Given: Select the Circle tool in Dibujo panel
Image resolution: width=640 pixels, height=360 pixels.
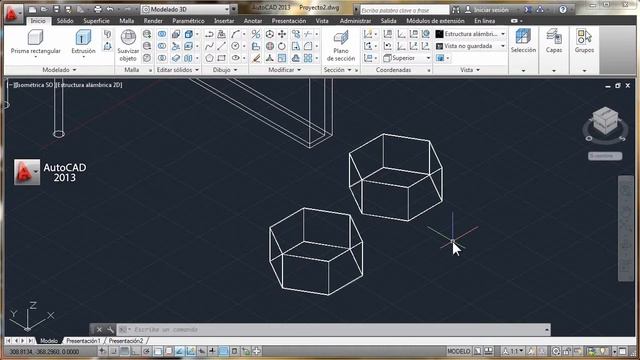Looking at the screenshot, I should 235,46.
